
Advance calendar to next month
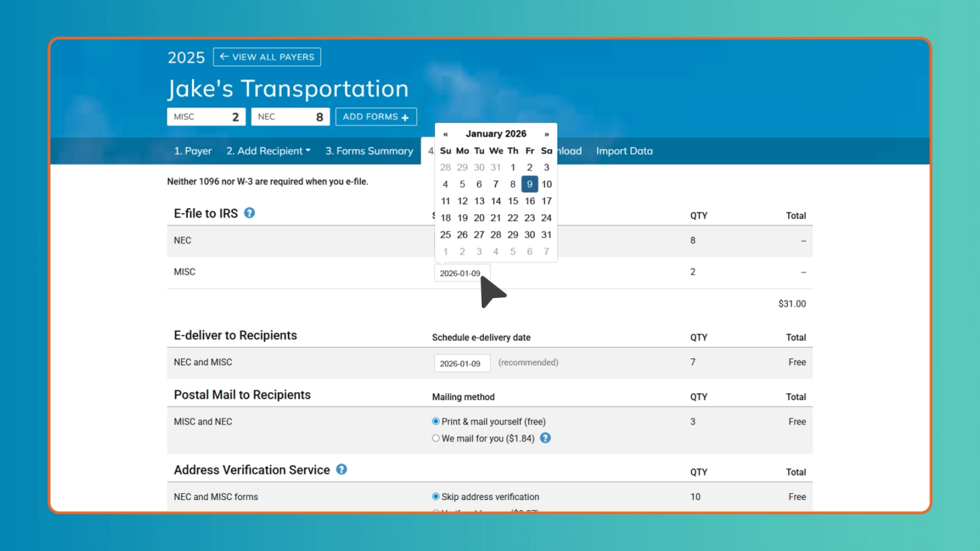[x=546, y=134]
